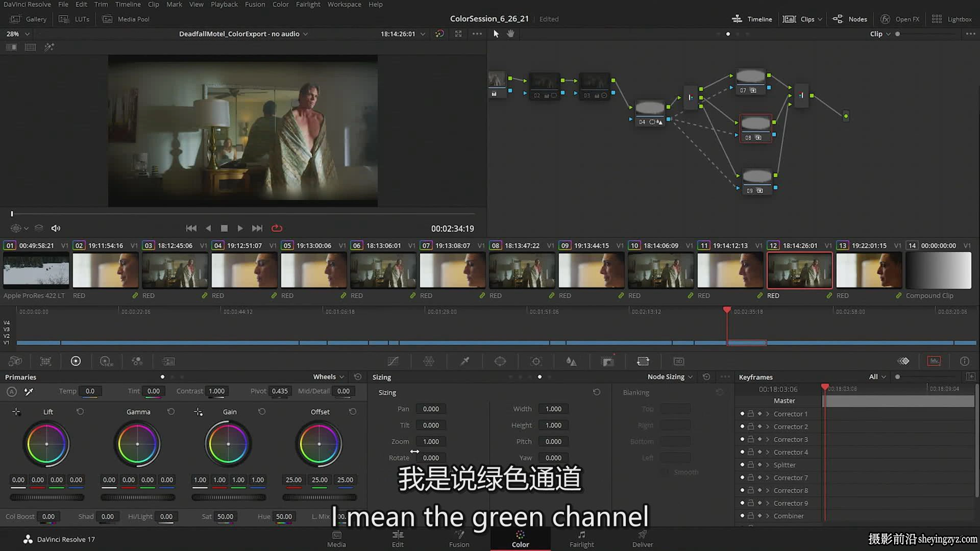
Task: Toggle Corrector 9 keyframe diamond
Action: point(759,503)
